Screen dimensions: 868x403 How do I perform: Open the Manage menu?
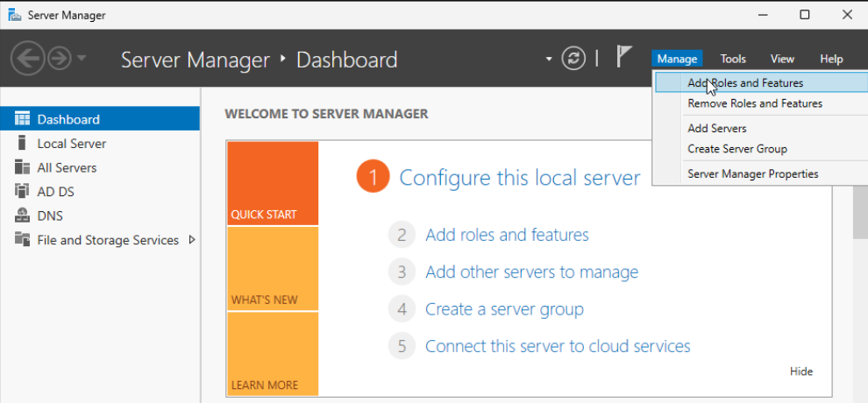[x=677, y=59]
